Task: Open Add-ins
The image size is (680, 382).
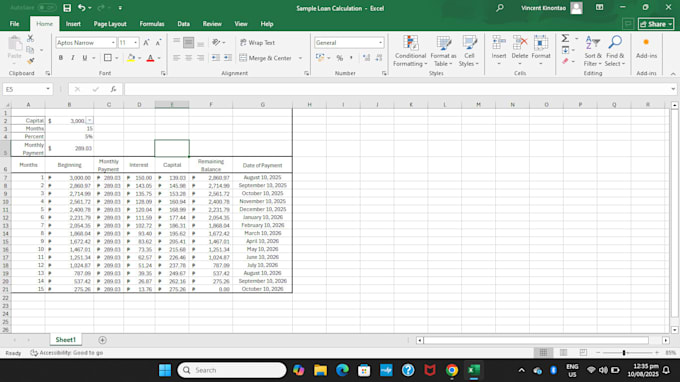Action: pos(646,48)
